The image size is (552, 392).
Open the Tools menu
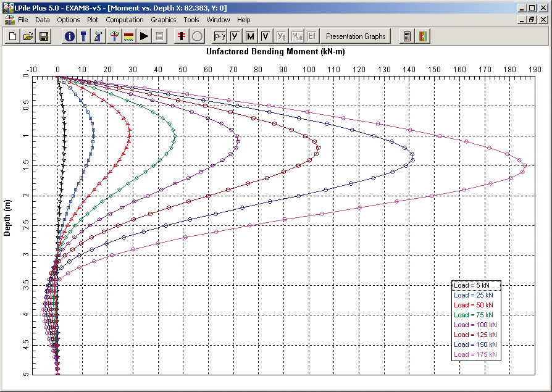pos(191,20)
